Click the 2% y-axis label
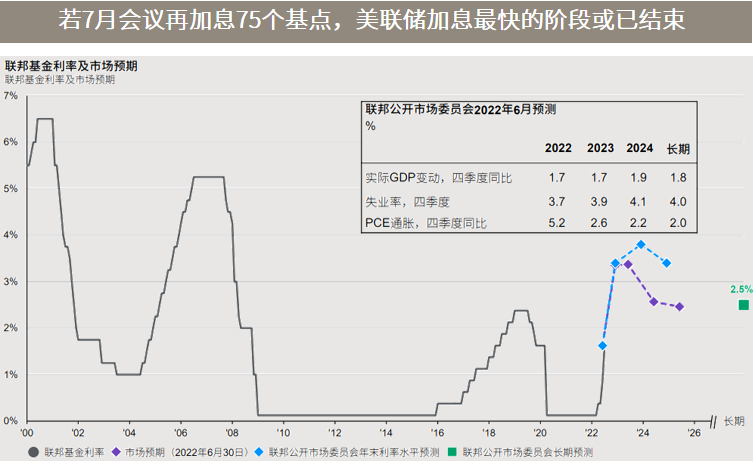 pyautogui.click(x=11, y=328)
